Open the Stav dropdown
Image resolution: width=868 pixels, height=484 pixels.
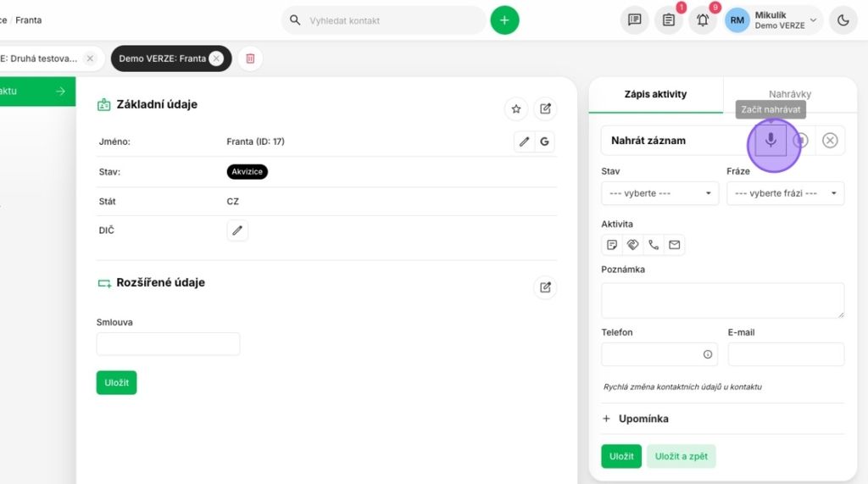[x=659, y=193]
